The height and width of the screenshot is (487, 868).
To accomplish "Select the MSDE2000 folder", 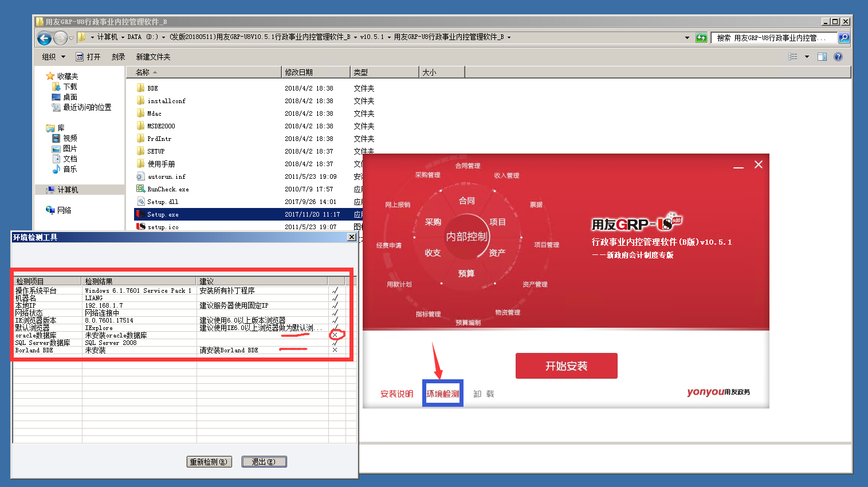I will (x=156, y=126).
